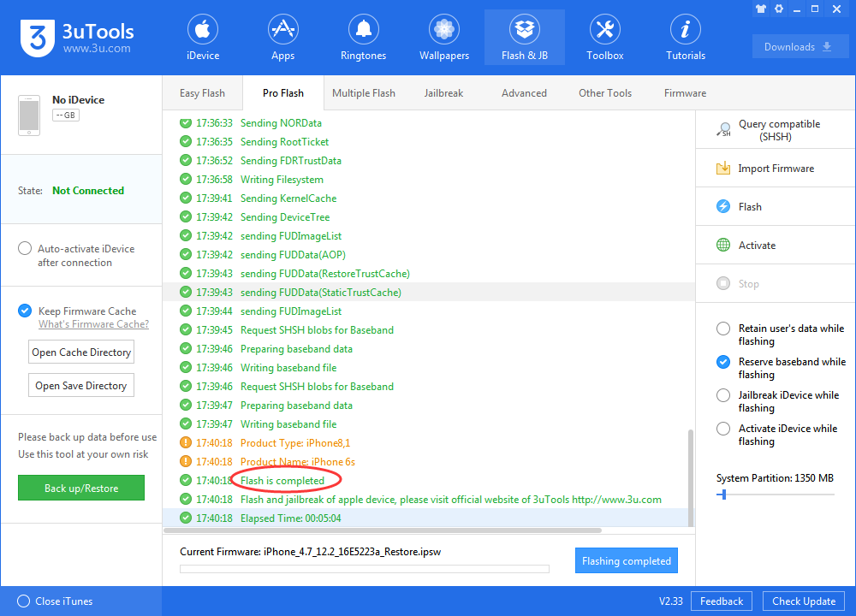Open the Downloads button
The height and width of the screenshot is (616, 856).
(800, 46)
